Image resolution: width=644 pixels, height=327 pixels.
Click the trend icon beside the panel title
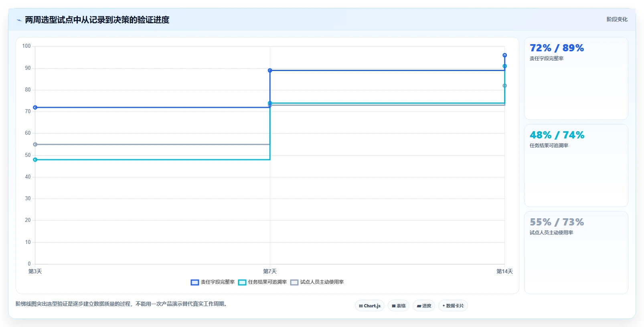(19, 20)
